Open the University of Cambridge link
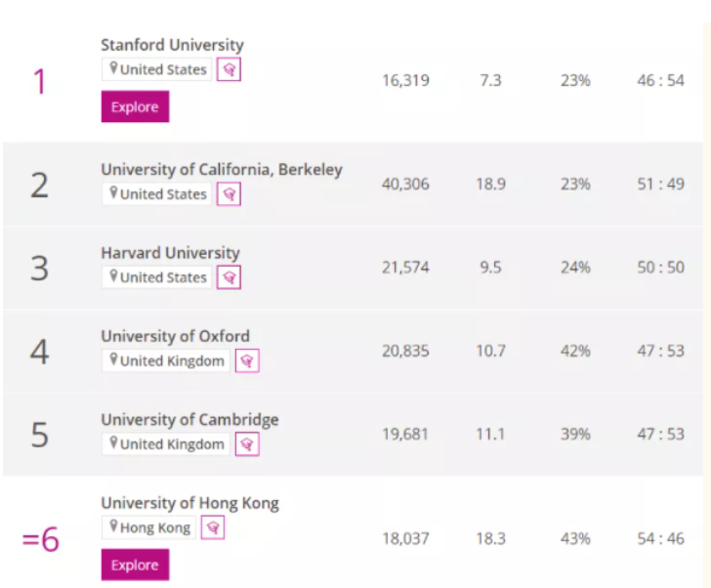The width and height of the screenshot is (711, 588). (189, 420)
